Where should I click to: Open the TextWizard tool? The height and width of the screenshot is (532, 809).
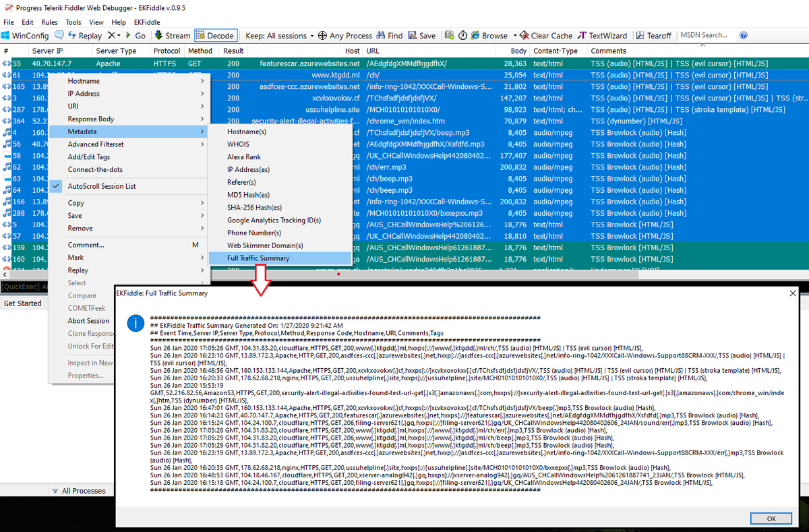(602, 36)
